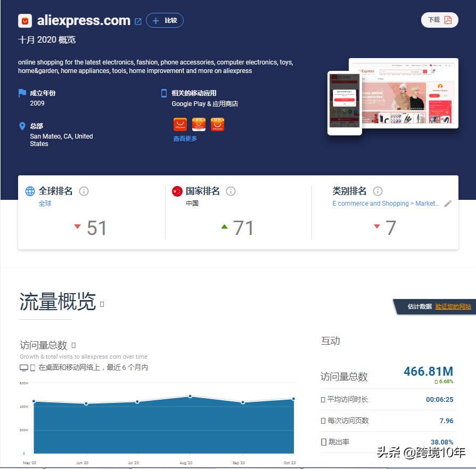Click the desktop site screenshot preview
Screen dimensions: 476x469
coord(410,93)
